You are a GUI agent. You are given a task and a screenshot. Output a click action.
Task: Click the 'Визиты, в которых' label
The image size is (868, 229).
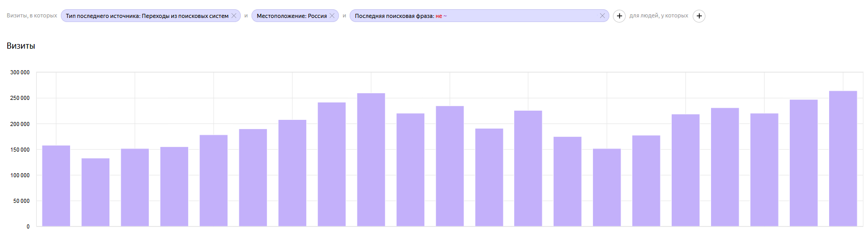coord(32,16)
